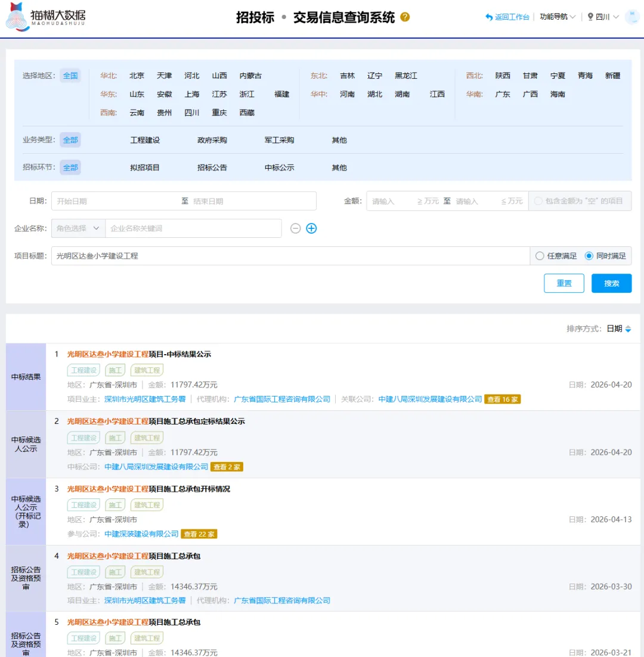
Task: Choose the 工程建设 business type
Action: (x=144, y=140)
